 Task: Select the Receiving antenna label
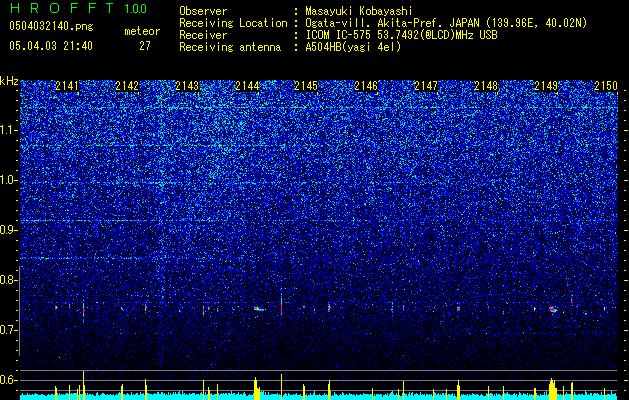pyautogui.click(x=230, y=47)
